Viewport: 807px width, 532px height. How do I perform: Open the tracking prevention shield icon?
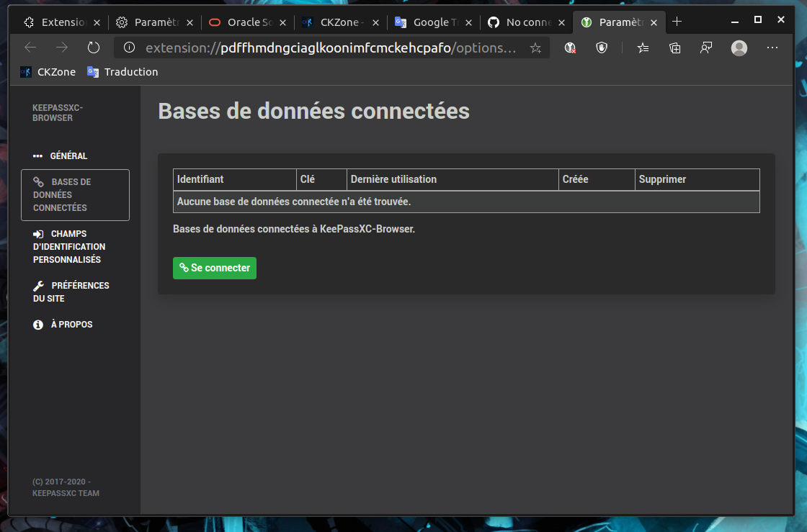click(x=602, y=48)
